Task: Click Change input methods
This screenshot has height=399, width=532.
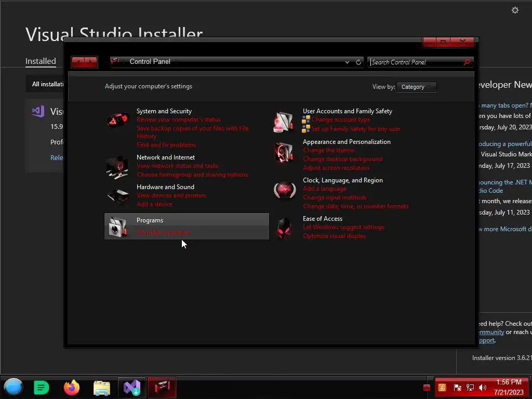Action: (x=335, y=197)
